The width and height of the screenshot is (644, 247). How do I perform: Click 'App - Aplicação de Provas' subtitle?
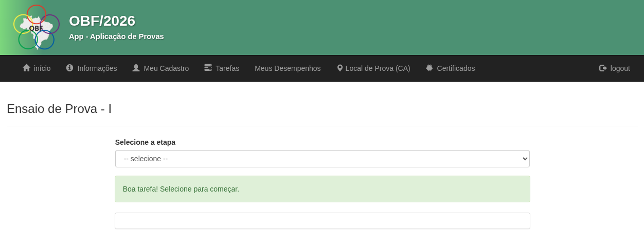pyautogui.click(x=116, y=36)
